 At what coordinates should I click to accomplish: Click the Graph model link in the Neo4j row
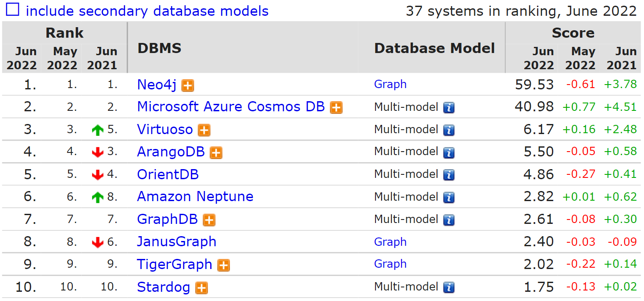(390, 84)
